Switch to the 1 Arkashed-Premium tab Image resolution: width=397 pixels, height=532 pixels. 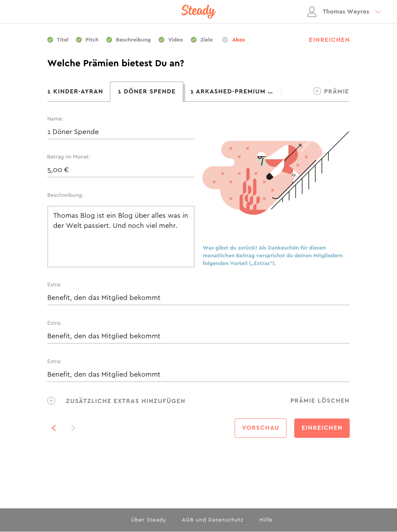click(231, 91)
